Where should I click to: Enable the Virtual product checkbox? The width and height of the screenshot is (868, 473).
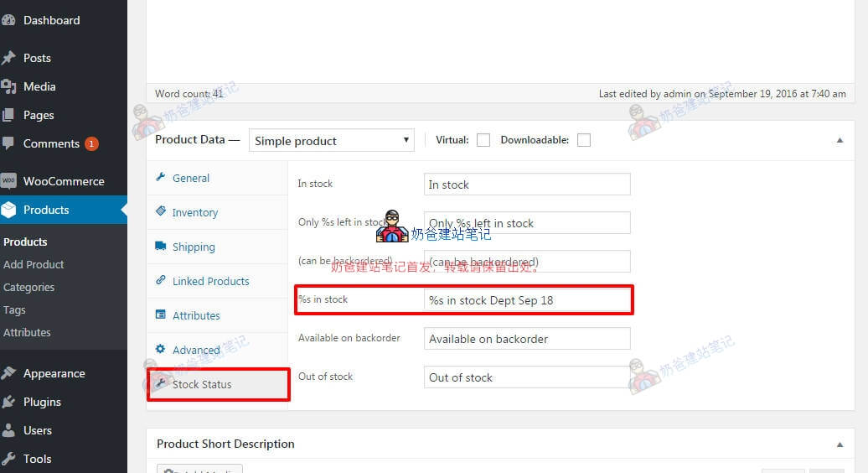point(483,140)
